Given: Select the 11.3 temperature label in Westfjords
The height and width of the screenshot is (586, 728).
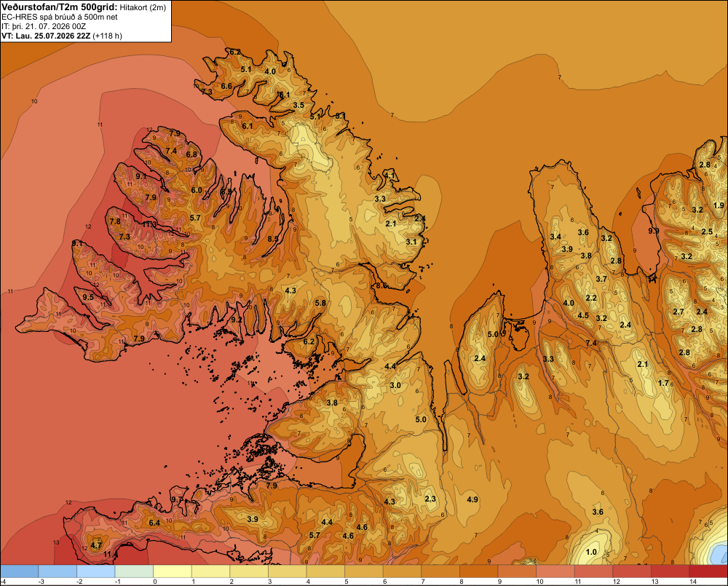Looking at the screenshot, I should (149, 225).
